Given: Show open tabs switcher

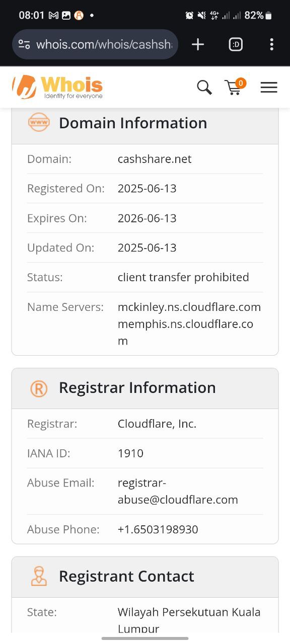Looking at the screenshot, I should point(236,44).
